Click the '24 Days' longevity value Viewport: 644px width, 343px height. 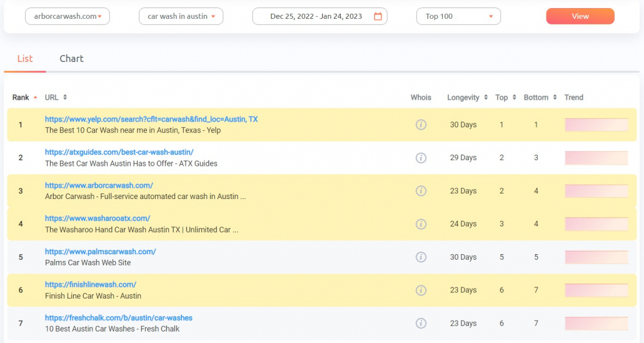click(x=463, y=223)
